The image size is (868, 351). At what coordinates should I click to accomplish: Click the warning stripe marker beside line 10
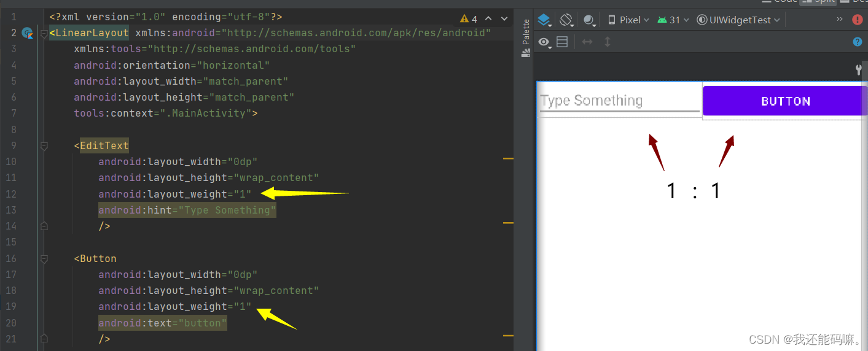pyautogui.click(x=508, y=159)
